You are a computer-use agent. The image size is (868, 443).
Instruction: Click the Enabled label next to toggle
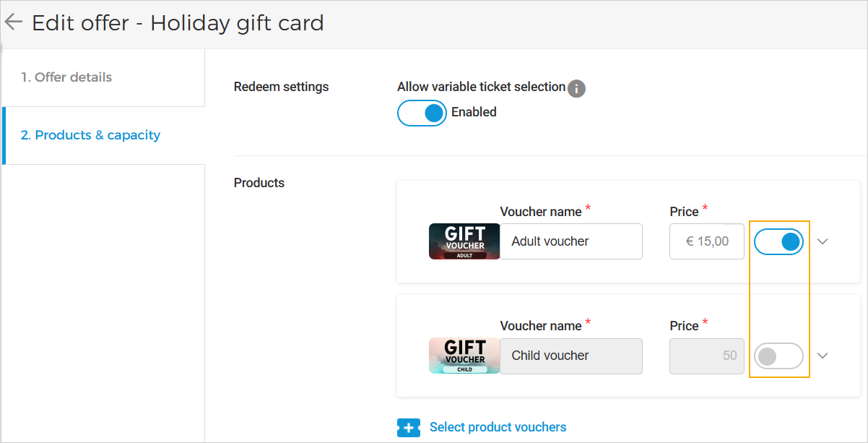click(474, 112)
